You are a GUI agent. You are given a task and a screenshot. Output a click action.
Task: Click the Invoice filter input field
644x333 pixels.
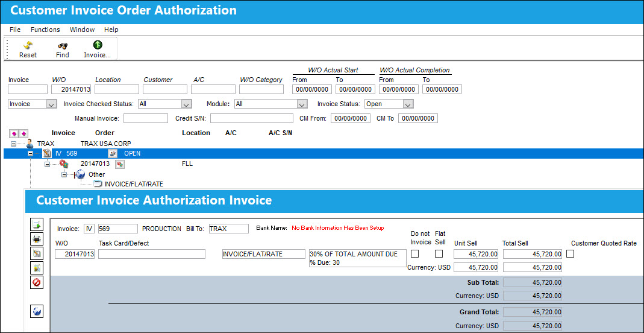pos(28,89)
